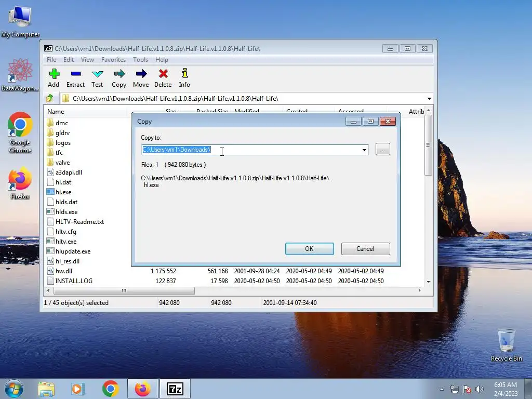
Task: Click the Firefox desktop shortcut
Action: pos(20,183)
